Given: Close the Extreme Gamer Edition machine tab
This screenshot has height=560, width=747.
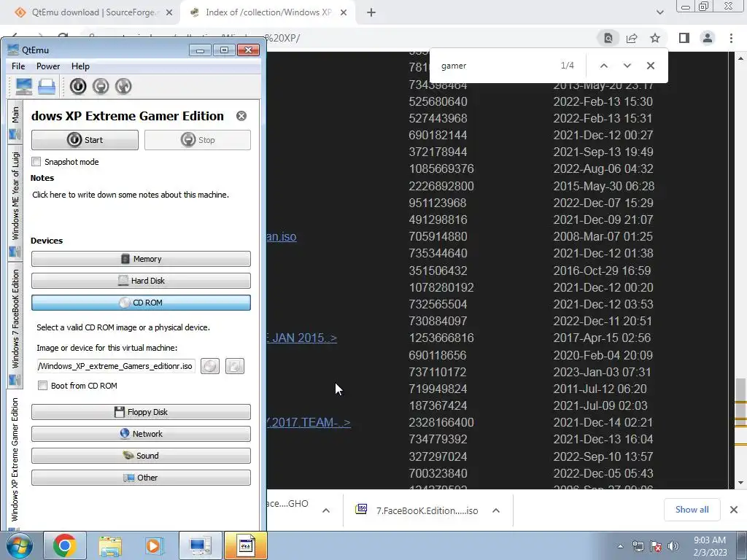Looking at the screenshot, I should tap(241, 116).
